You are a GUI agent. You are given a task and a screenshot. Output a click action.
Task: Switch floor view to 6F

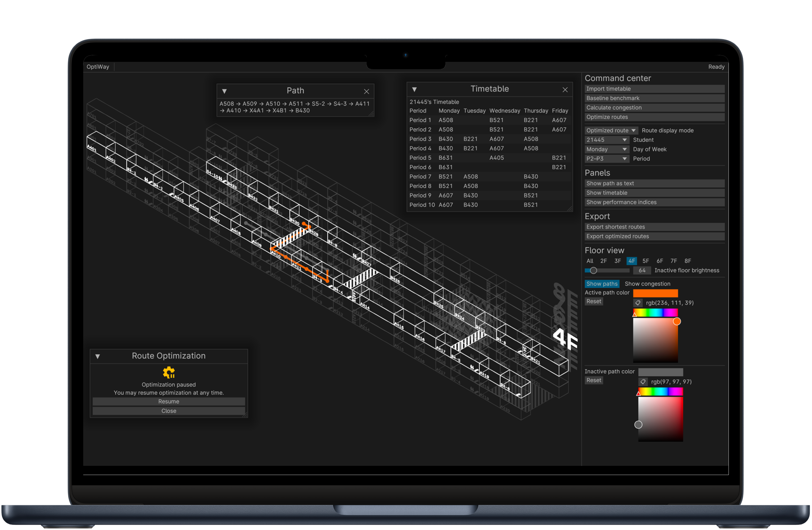[660, 261]
